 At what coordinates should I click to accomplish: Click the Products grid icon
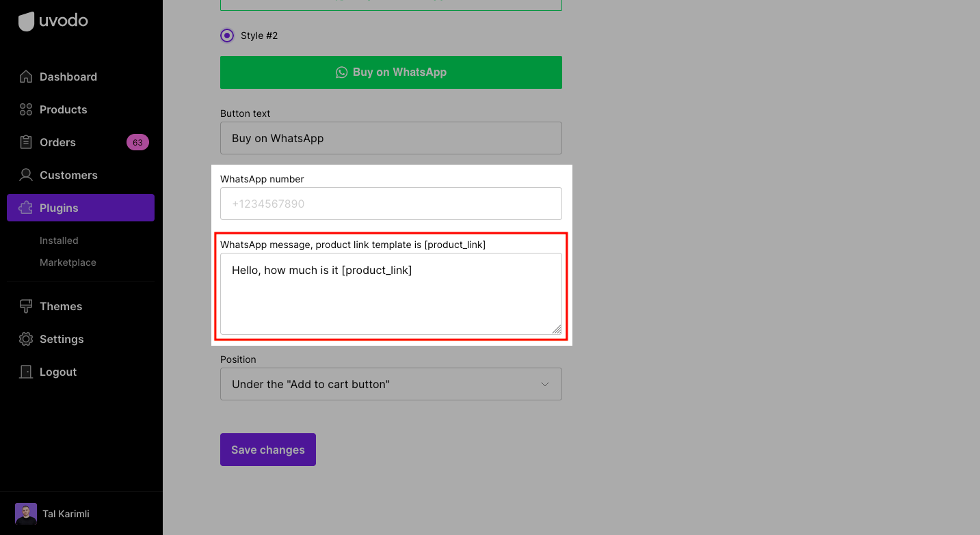[26, 109]
